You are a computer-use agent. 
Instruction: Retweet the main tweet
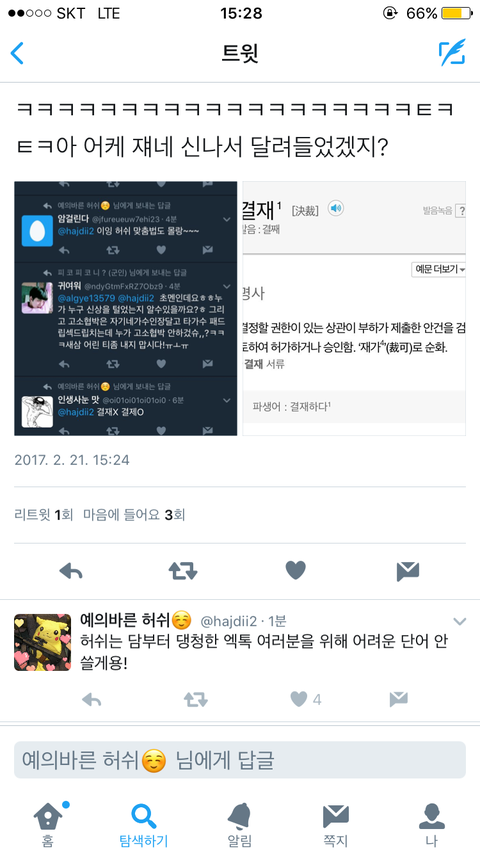pyautogui.click(x=183, y=571)
